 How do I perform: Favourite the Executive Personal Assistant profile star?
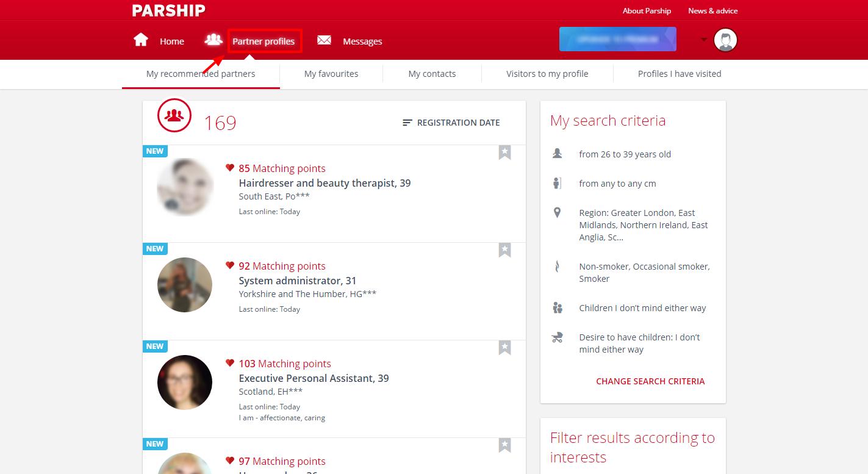(504, 348)
